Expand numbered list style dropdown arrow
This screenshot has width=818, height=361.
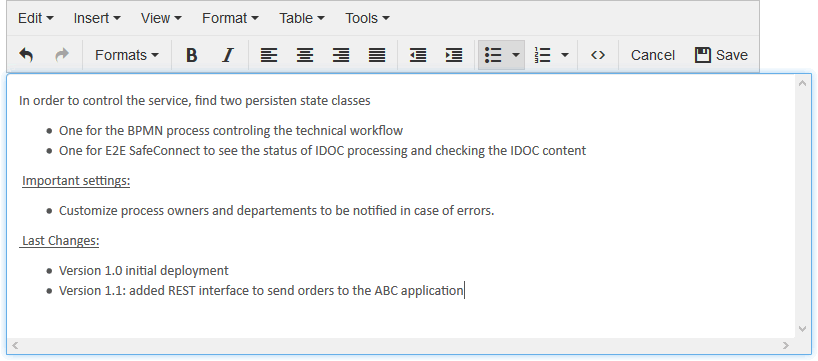[x=565, y=55]
